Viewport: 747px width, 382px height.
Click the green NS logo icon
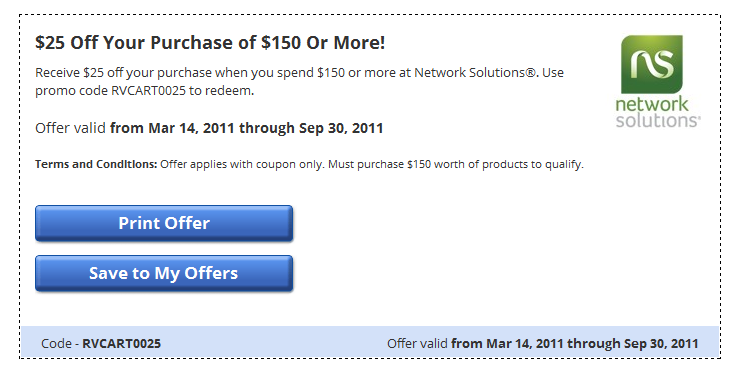652,64
